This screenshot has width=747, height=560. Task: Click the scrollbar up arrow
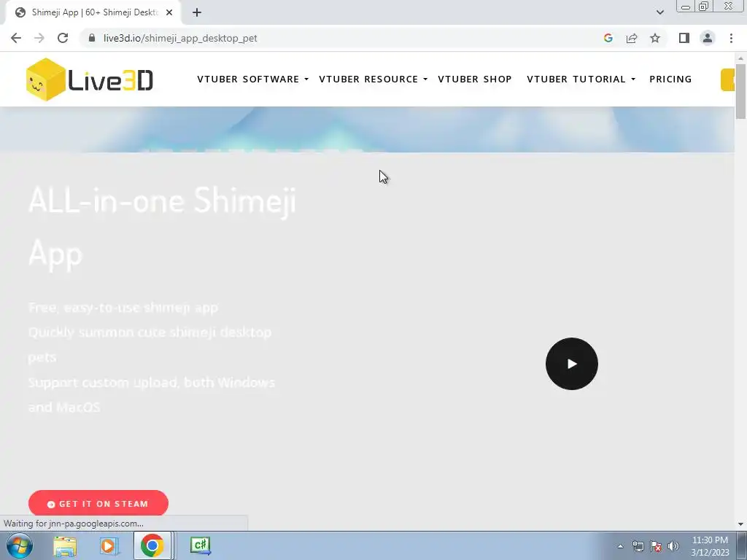point(740,58)
